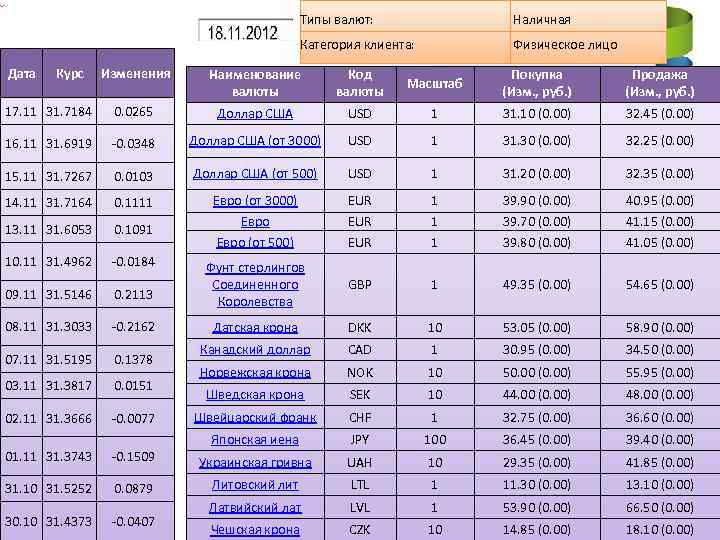Viewport: 720px width, 540px height.
Task: Select the change value 0.2113 for 09.11
Action: click(133, 294)
